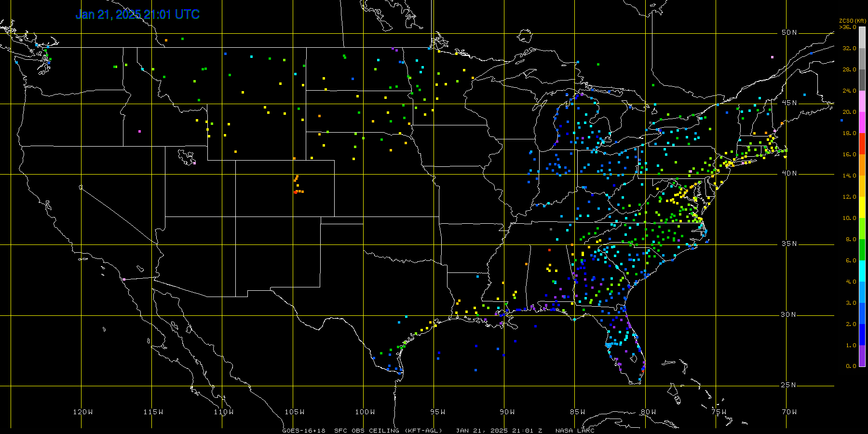The image size is (868, 434).
Task: Click the '28.0' legend label
Action: tap(849, 69)
